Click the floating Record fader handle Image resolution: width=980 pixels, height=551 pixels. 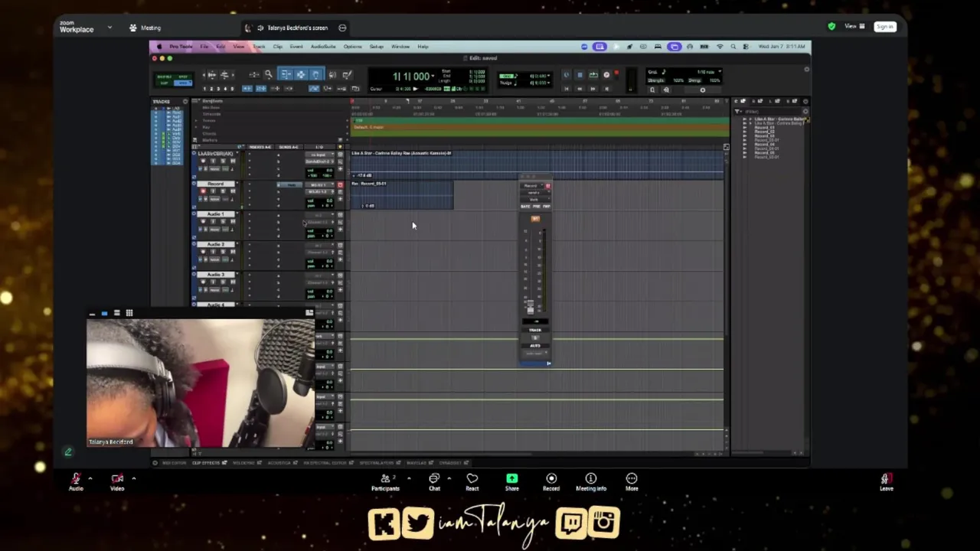[x=530, y=306]
